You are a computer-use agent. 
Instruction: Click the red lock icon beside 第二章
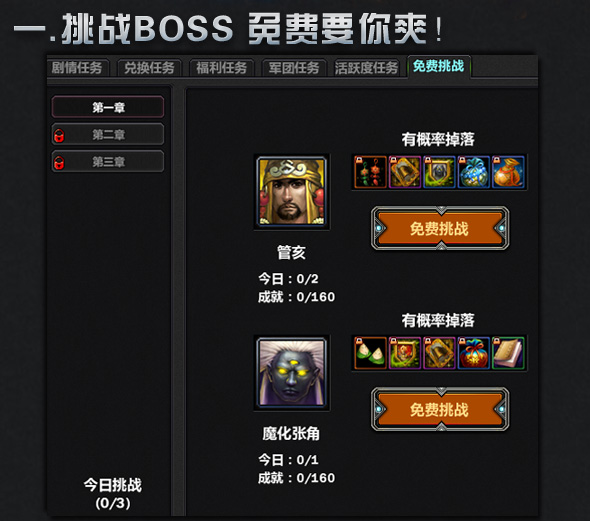[59, 135]
